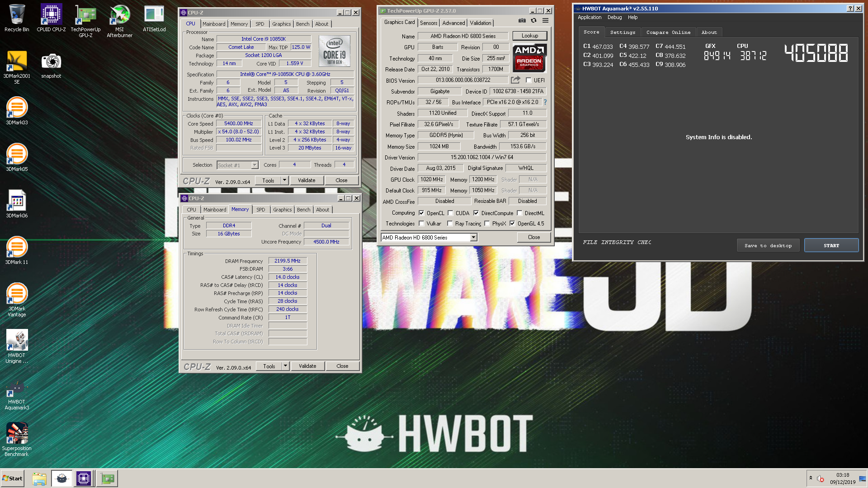Viewport: 868px width, 488px height.
Task: Toggle the Ray Tracing checkbox
Action: [x=450, y=224]
